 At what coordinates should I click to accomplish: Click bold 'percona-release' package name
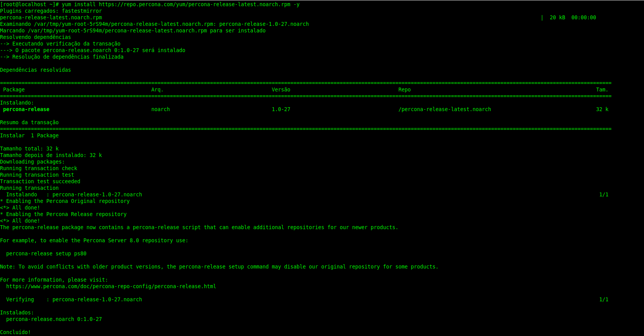(26, 109)
